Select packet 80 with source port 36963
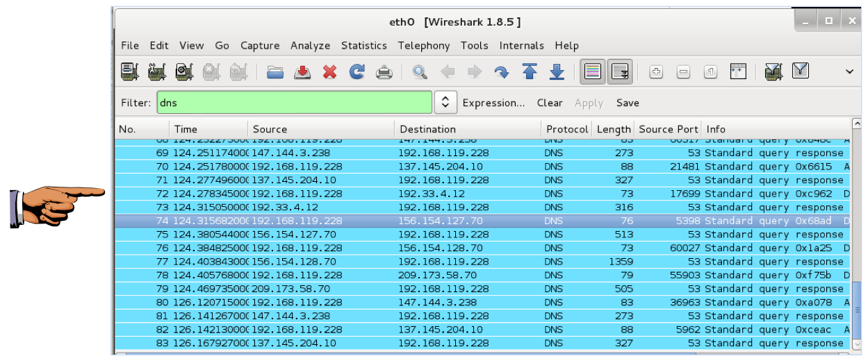Screen dimensions: 868x363 click(x=483, y=303)
